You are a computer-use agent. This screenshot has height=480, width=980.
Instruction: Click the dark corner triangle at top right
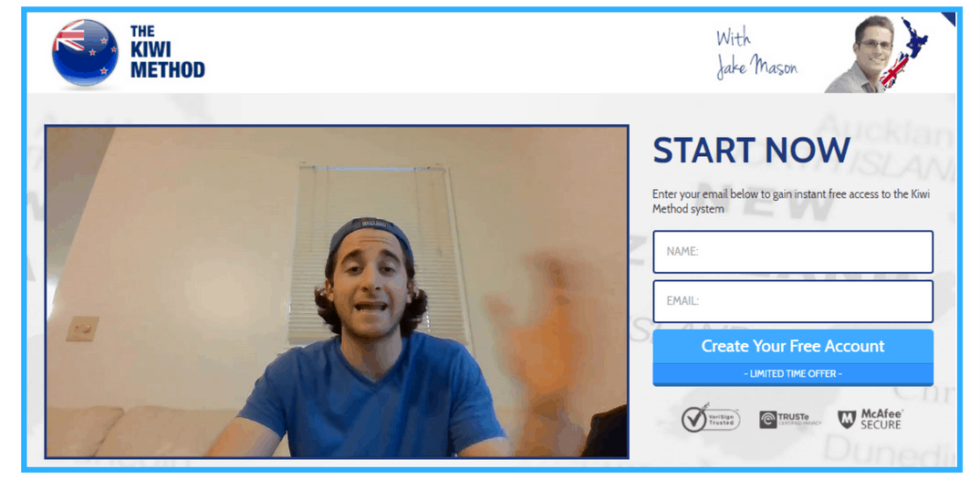[950, 17]
